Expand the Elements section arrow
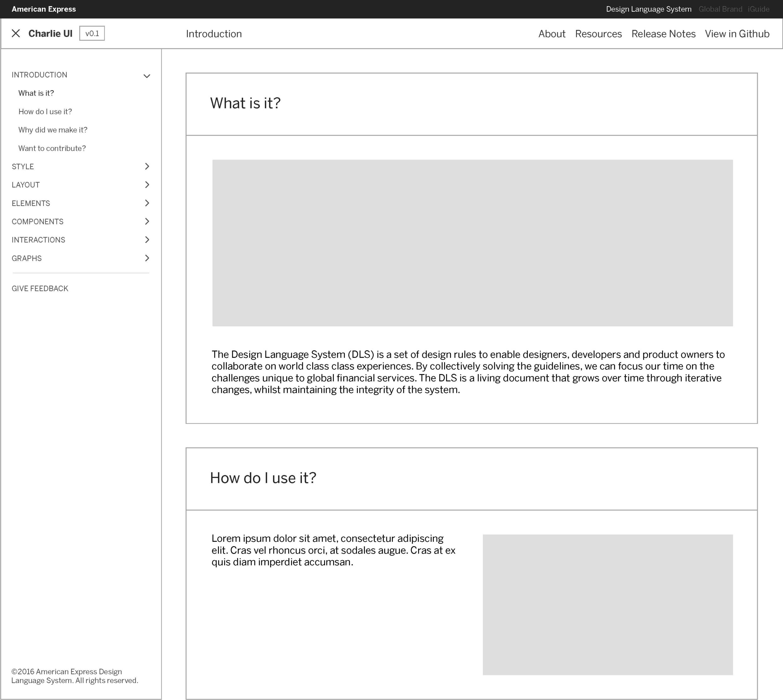The height and width of the screenshot is (700, 783). [x=147, y=203]
